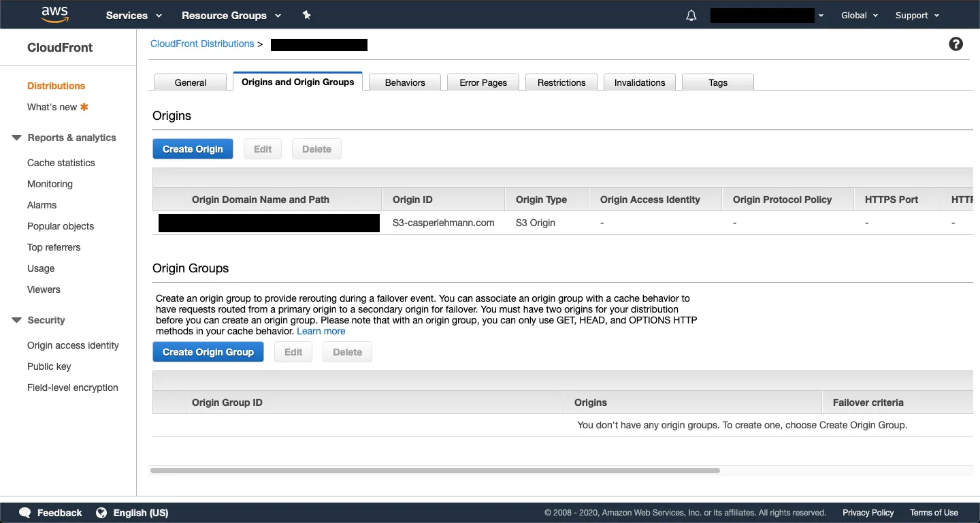This screenshot has width=980, height=523.
Task: Open the pinned shortcuts star icon
Action: [306, 14]
